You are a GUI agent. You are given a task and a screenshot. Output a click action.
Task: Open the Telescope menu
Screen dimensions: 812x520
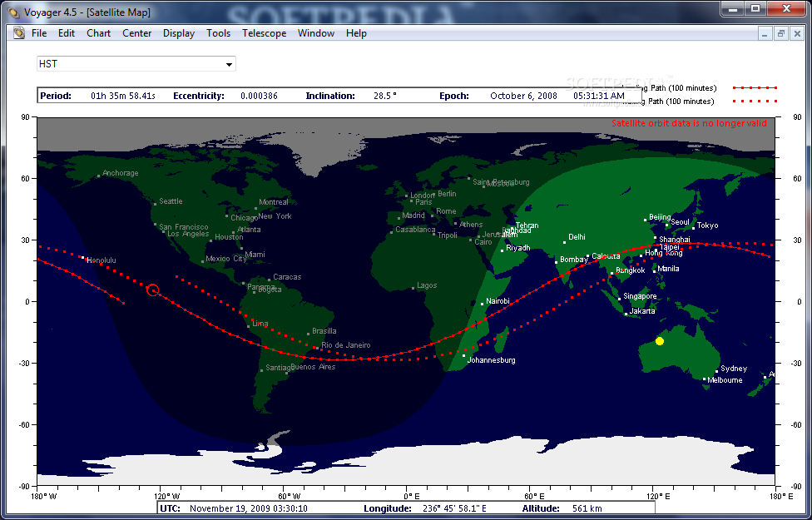[x=264, y=33]
